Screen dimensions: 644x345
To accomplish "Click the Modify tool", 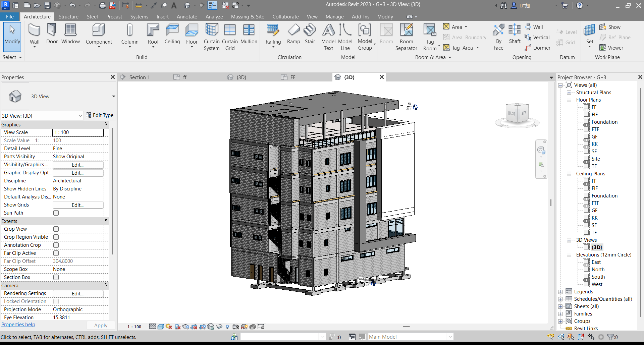I will (x=12, y=37).
